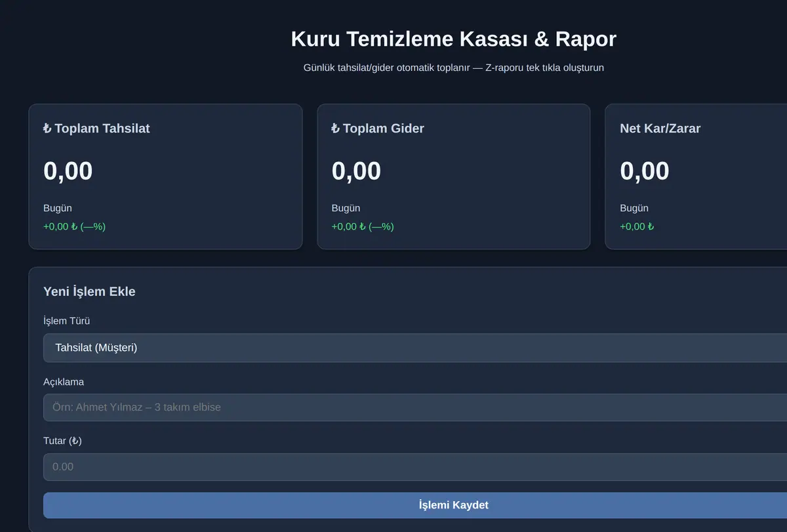Click Bugün in the Toplam Tahsilat card
The height and width of the screenshot is (532, 787).
click(58, 208)
